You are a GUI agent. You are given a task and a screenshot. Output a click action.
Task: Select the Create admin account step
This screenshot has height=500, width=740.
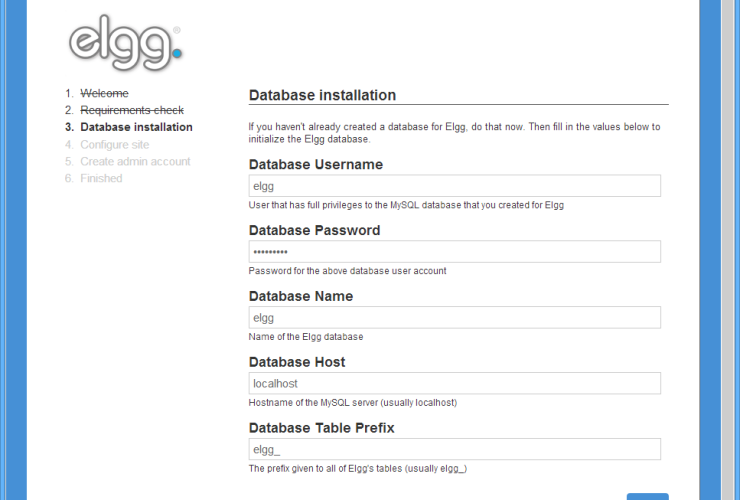tap(135, 161)
